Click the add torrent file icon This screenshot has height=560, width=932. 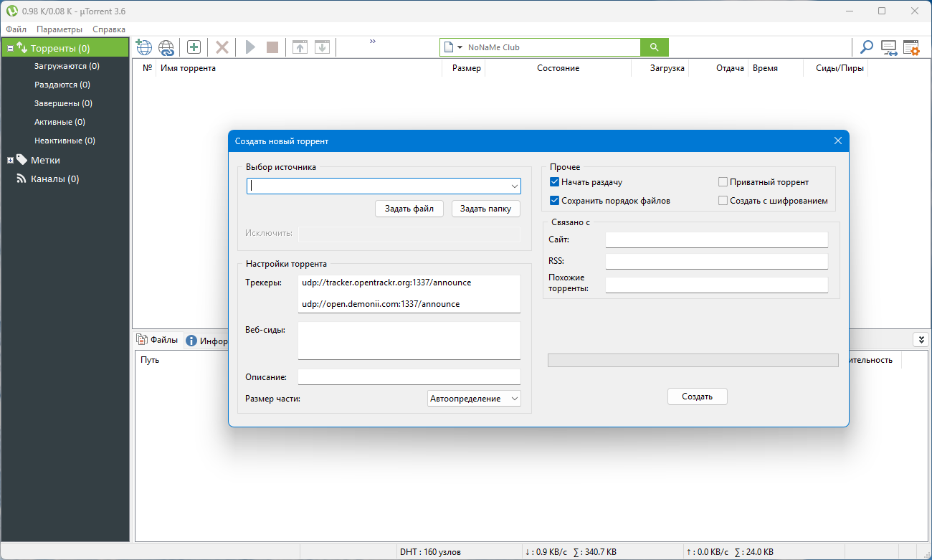(x=143, y=47)
